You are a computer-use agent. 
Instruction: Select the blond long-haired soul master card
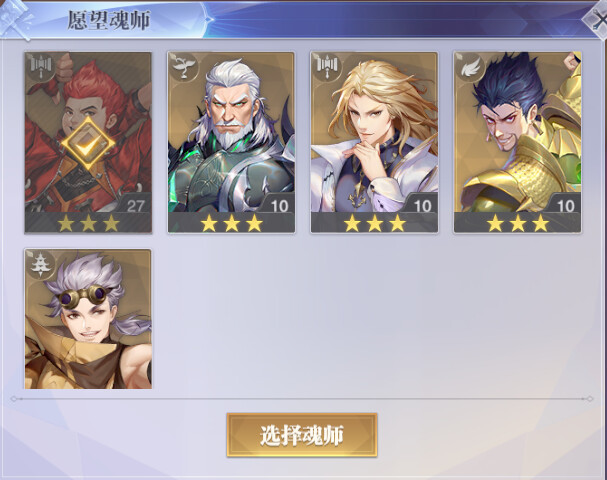[374, 142]
